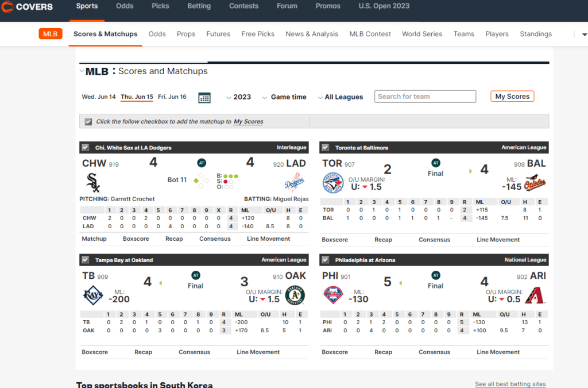Click the AT badge in Toronto-Baltimore matchup
This screenshot has width=588, height=388.
click(x=435, y=163)
